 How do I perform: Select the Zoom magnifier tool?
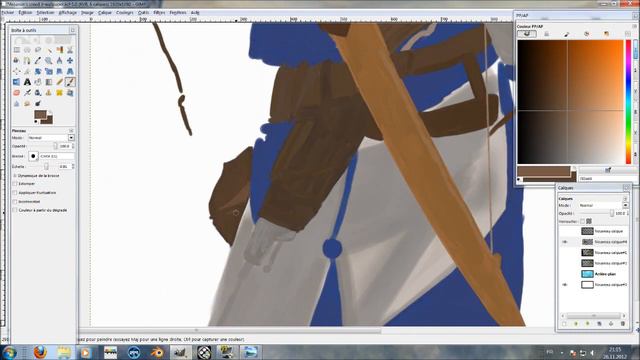49,60
